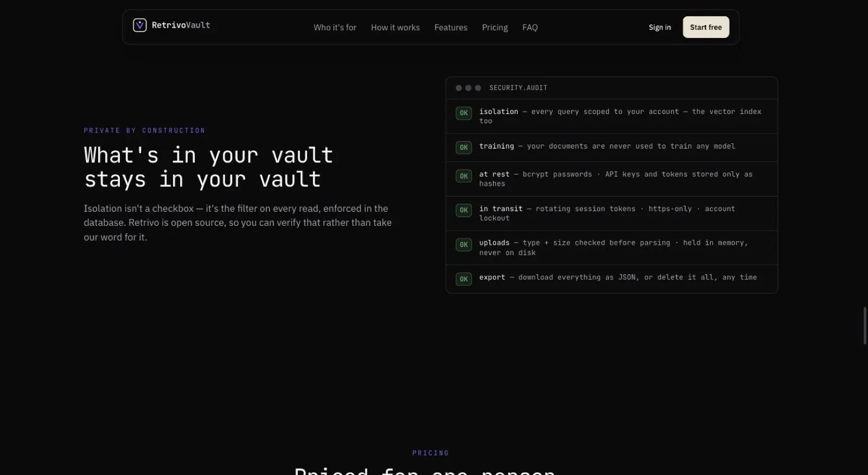Screen dimensions: 868x475
Task: Click the OK badge beside in transit
Action: coord(464,210)
